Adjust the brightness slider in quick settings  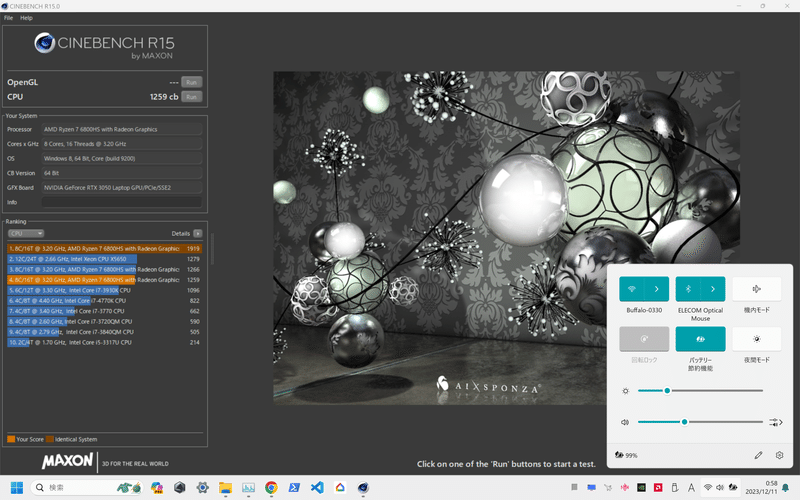click(700, 391)
